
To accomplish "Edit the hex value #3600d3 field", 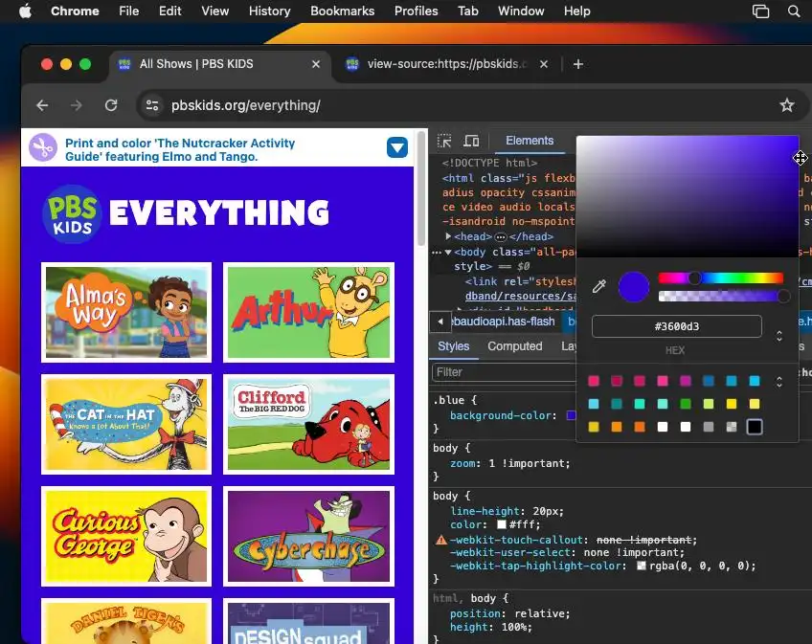I will tap(676, 326).
